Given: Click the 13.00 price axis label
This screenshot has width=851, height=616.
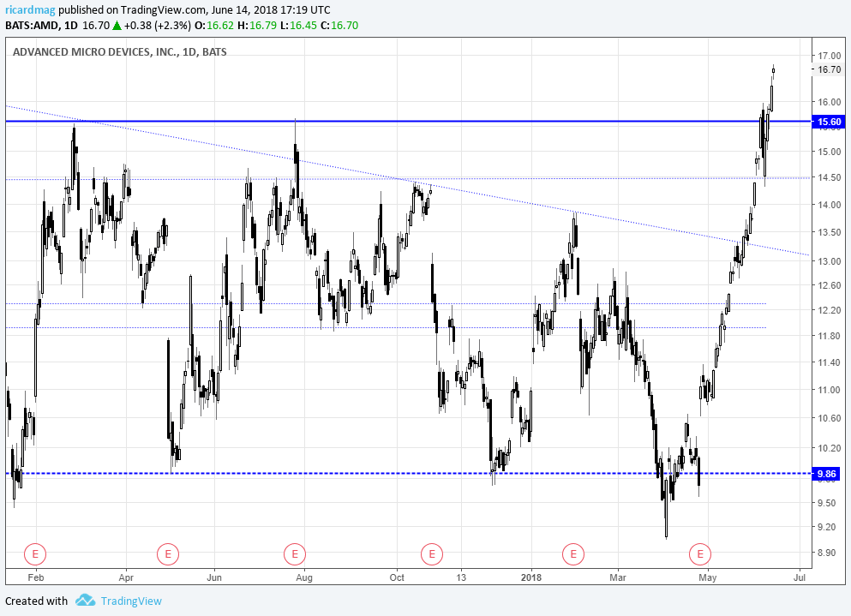Looking at the screenshot, I should [829, 261].
